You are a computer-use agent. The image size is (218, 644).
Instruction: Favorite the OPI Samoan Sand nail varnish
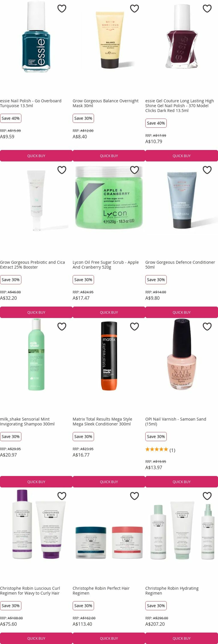[x=207, y=327]
